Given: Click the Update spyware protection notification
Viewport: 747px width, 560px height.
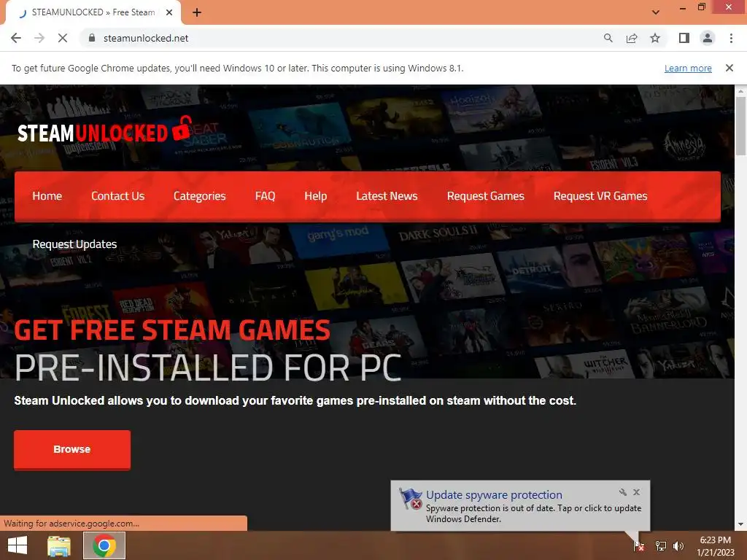Looking at the screenshot, I should coord(520,506).
